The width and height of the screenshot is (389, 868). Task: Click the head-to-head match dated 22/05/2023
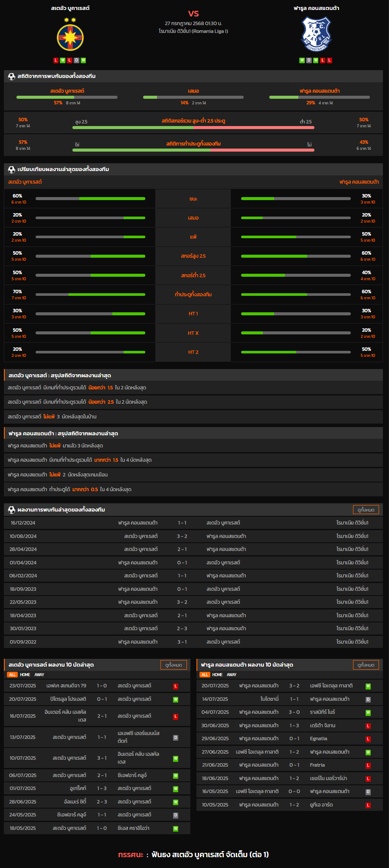pos(193,602)
